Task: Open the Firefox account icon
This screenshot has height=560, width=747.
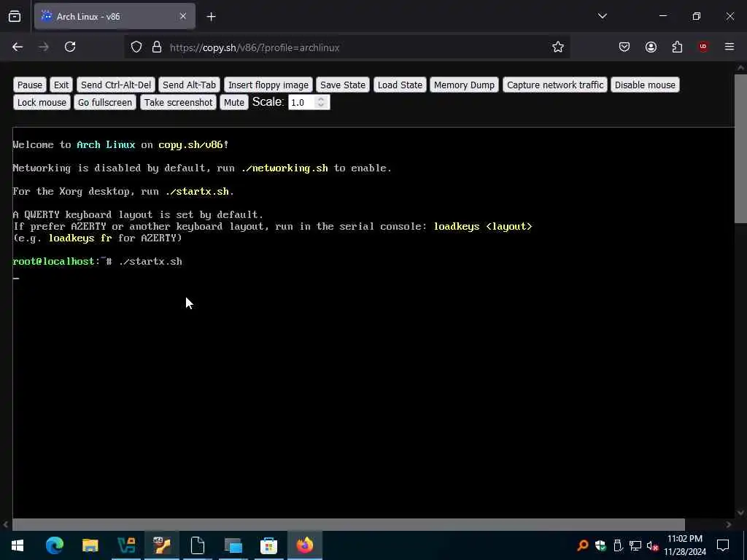Action: click(x=651, y=47)
